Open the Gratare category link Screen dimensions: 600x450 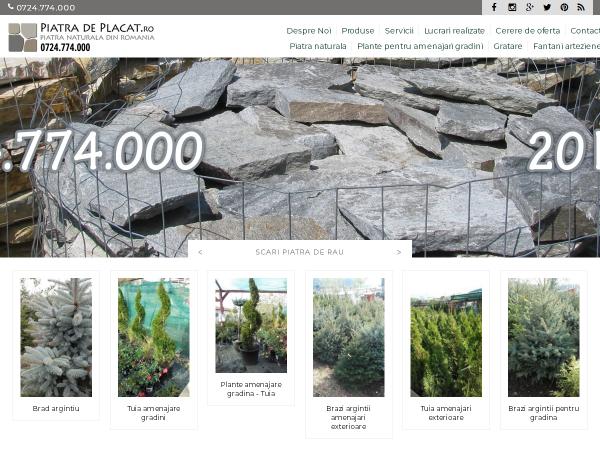[508, 46]
